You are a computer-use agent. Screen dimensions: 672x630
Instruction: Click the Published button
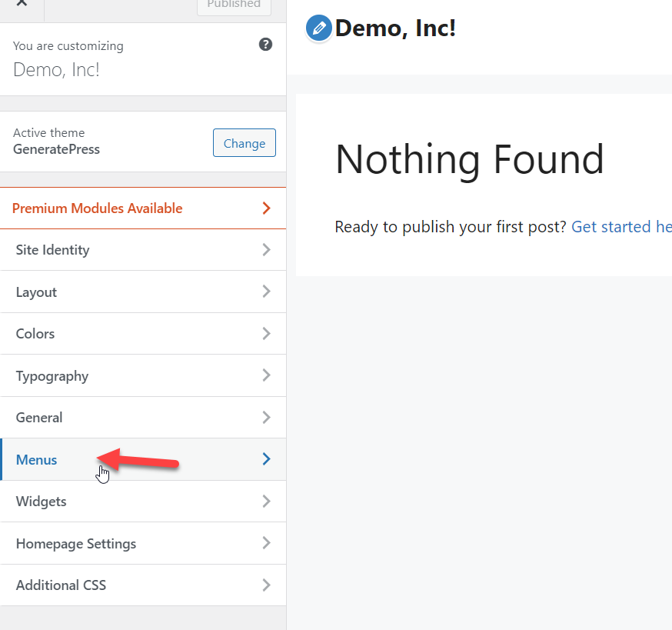[x=234, y=5]
